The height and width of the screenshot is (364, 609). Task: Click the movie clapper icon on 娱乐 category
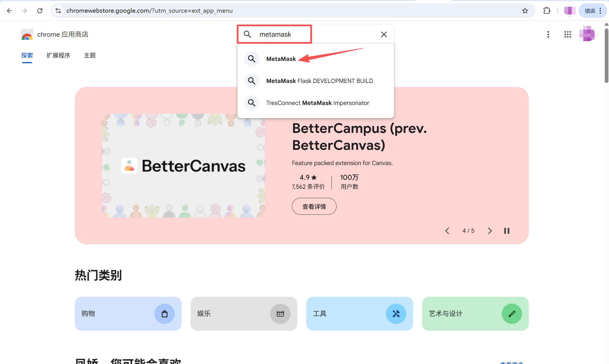280,313
